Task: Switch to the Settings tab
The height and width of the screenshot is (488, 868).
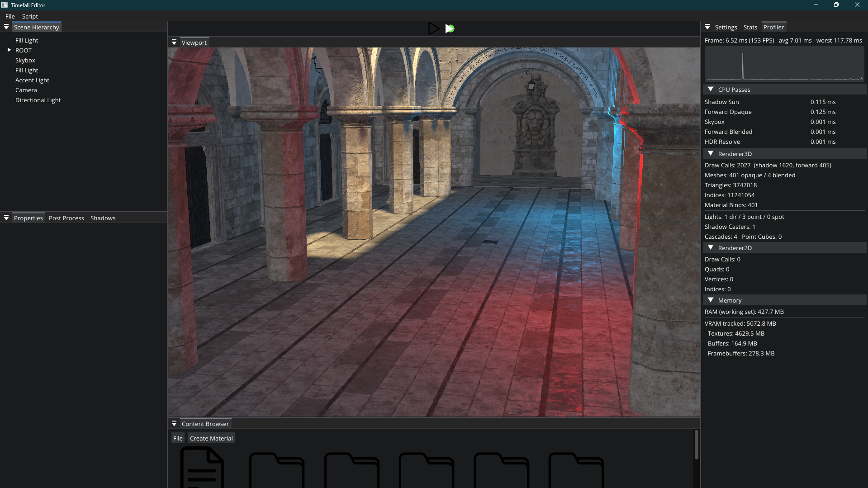Action: pyautogui.click(x=726, y=27)
